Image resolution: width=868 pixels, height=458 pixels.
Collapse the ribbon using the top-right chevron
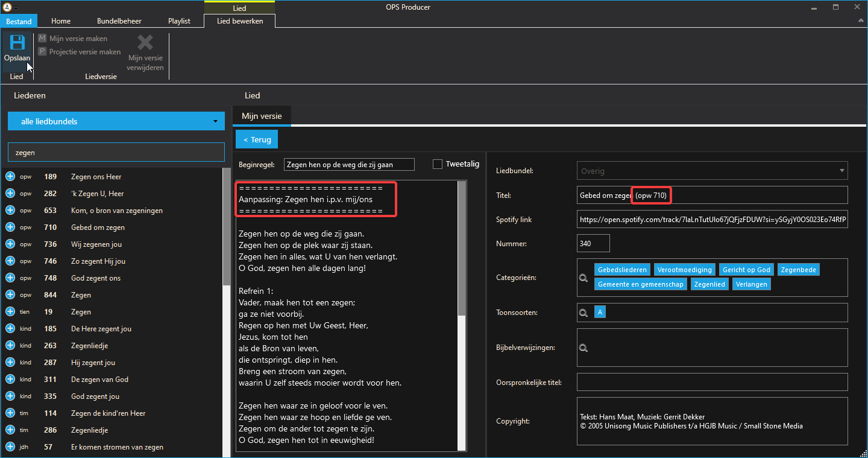[861, 21]
